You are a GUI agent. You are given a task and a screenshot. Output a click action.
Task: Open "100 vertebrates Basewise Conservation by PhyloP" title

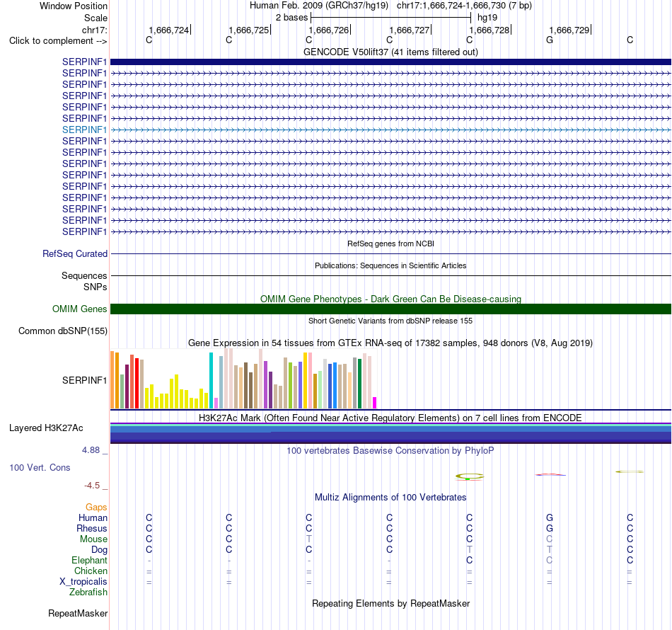pyautogui.click(x=390, y=451)
